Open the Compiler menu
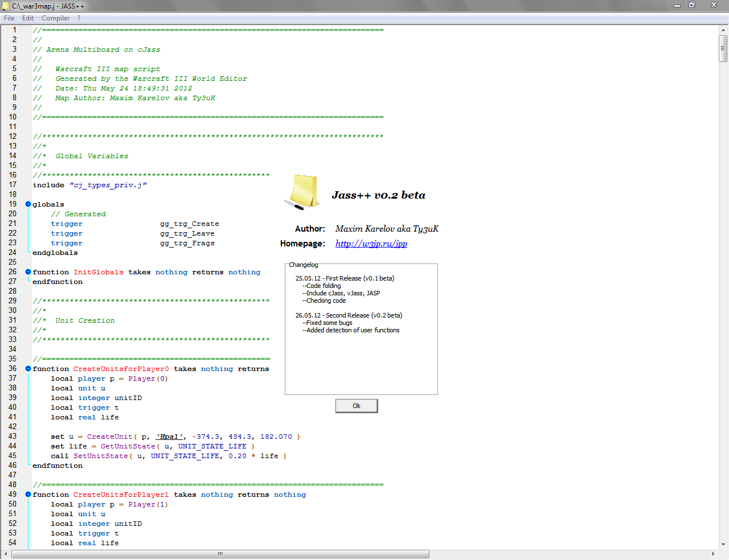The height and width of the screenshot is (560, 729). 55,18
